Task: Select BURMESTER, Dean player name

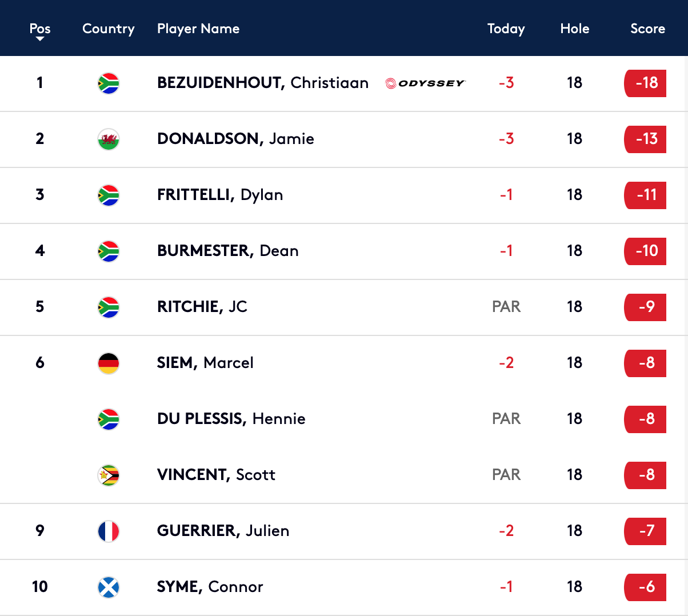Action: click(x=228, y=251)
